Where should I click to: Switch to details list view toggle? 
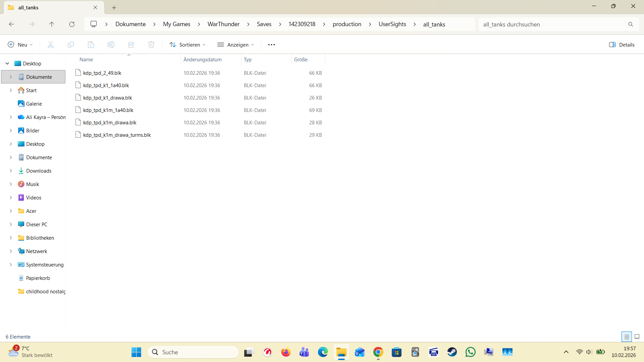(627, 337)
